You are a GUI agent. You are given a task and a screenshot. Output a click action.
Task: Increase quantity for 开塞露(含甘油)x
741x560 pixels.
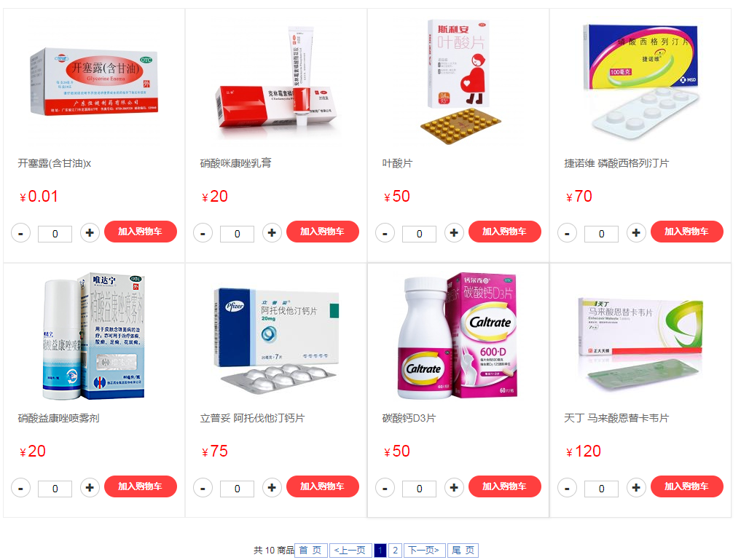[x=90, y=233]
